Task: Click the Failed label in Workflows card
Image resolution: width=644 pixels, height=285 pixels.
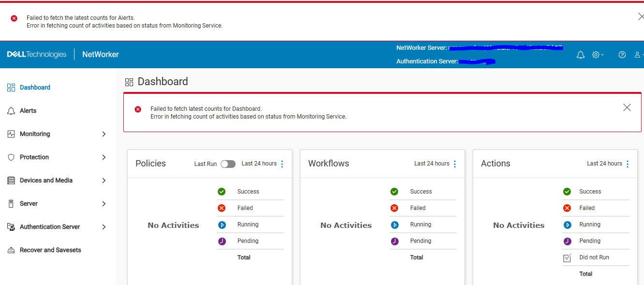Action: (418, 208)
